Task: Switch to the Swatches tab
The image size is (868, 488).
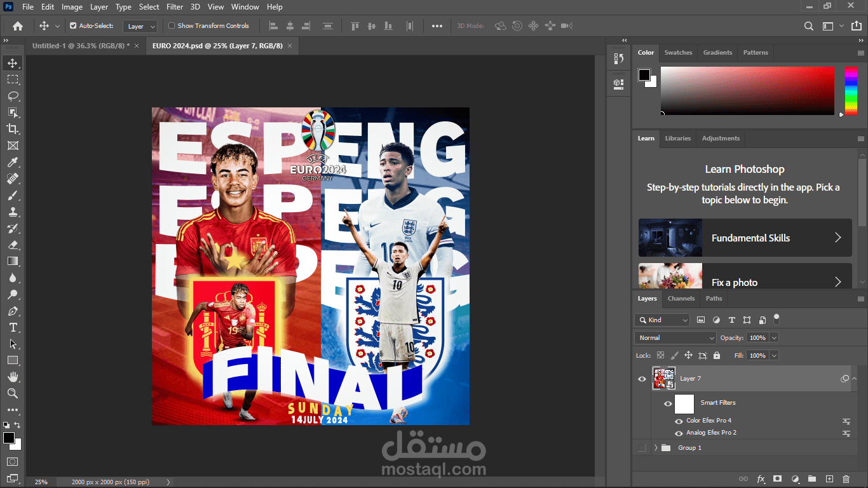Action: pyautogui.click(x=678, y=53)
